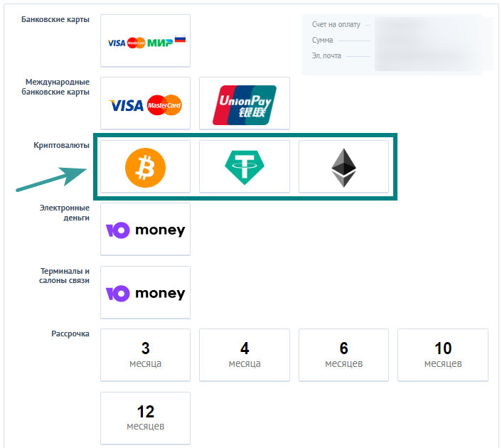Click the Эл. почта row in invoice panel

pyautogui.click(x=397, y=56)
